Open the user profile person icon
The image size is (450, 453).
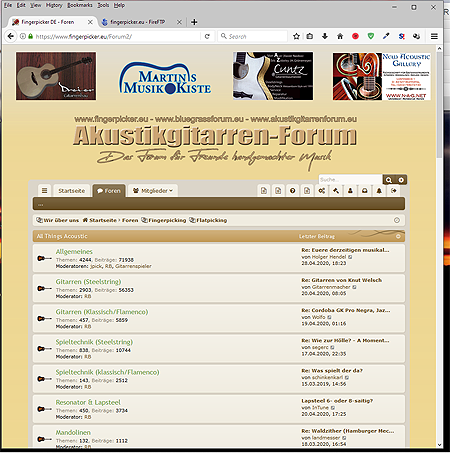pos(350,191)
